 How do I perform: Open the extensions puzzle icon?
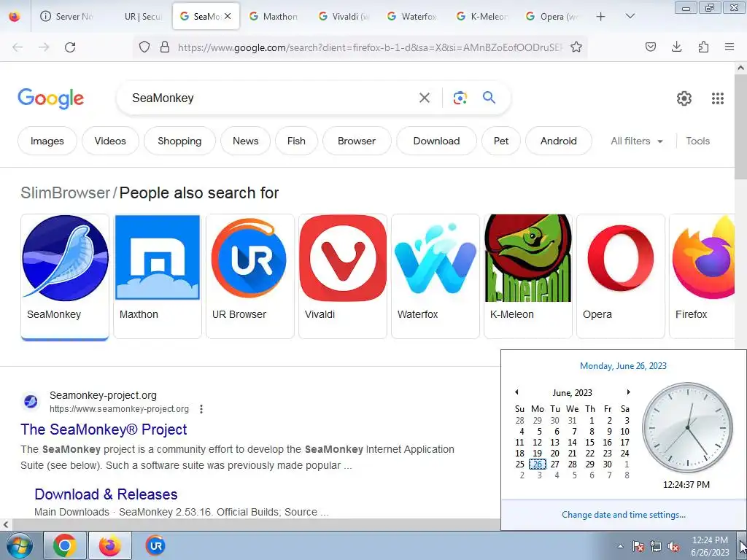click(703, 47)
